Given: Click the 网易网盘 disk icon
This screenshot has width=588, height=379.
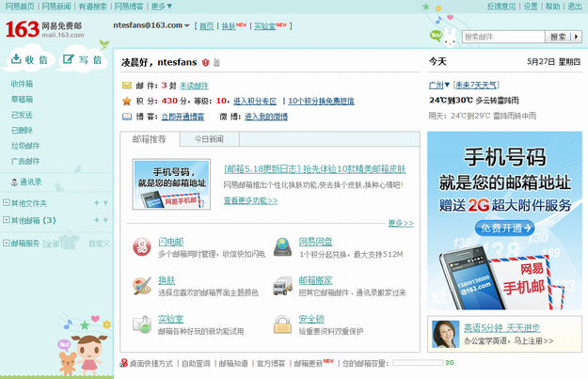Looking at the screenshot, I should point(283,247).
